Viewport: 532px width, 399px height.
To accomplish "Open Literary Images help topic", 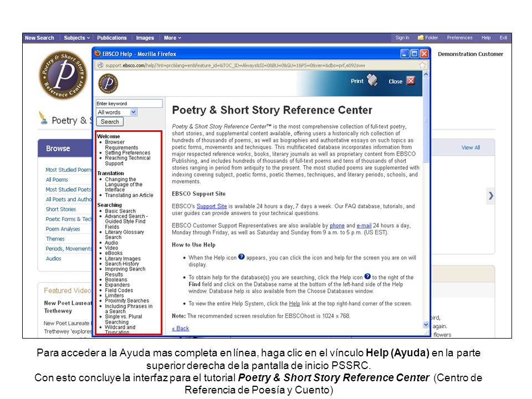I will (122, 259).
